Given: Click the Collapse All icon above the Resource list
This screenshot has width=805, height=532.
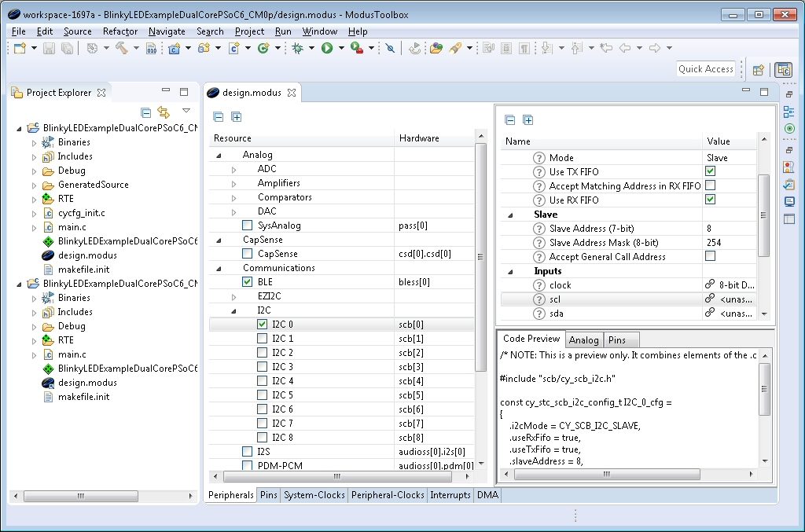Looking at the screenshot, I should [217, 116].
